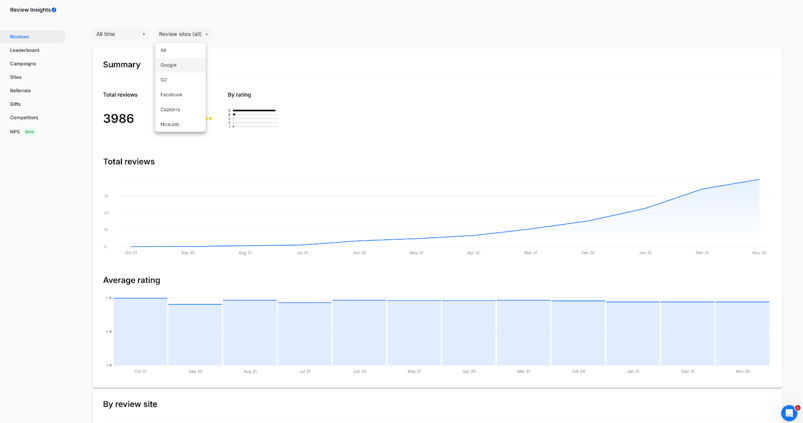Open the chat messenger bubble
803x423 pixels.
point(788,412)
